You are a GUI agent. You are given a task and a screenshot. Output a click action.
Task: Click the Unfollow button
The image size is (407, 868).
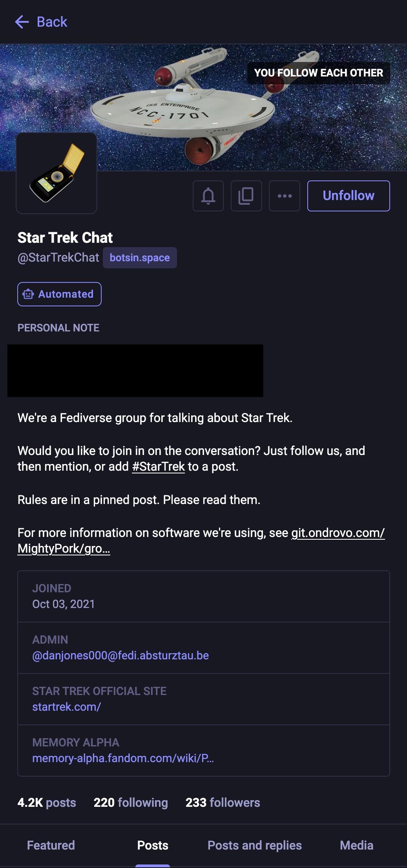tap(348, 196)
